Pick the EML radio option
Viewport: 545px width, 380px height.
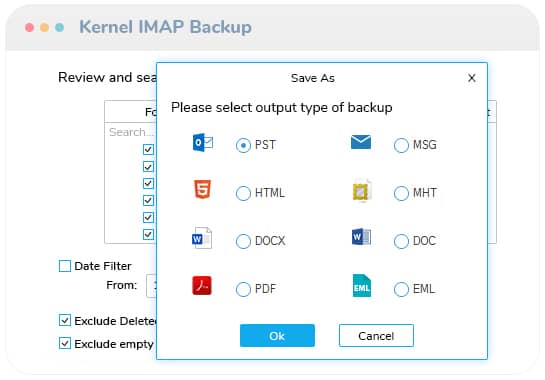[401, 289]
